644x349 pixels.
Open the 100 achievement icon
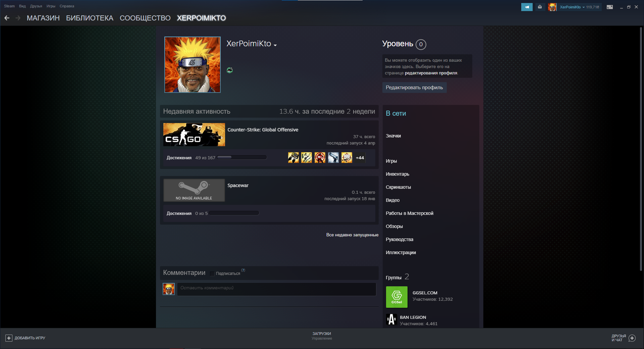[x=347, y=158]
